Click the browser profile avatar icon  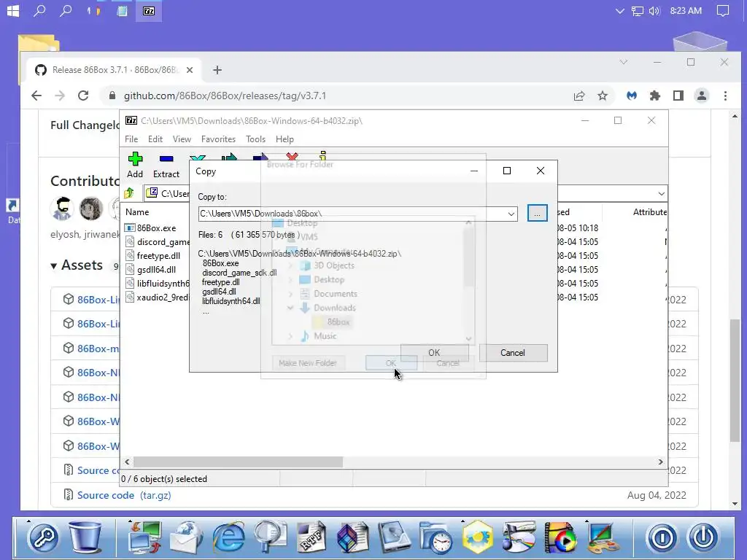[702, 96]
